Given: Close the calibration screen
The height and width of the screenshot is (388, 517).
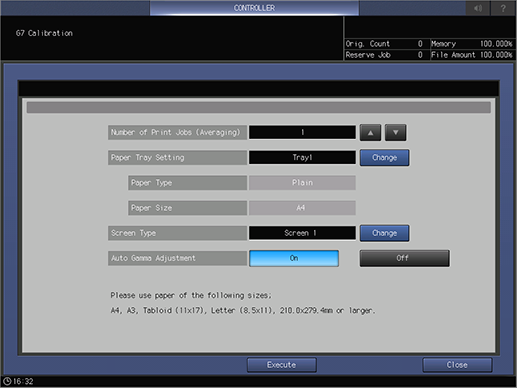Looking at the screenshot, I should pyautogui.click(x=457, y=365).
